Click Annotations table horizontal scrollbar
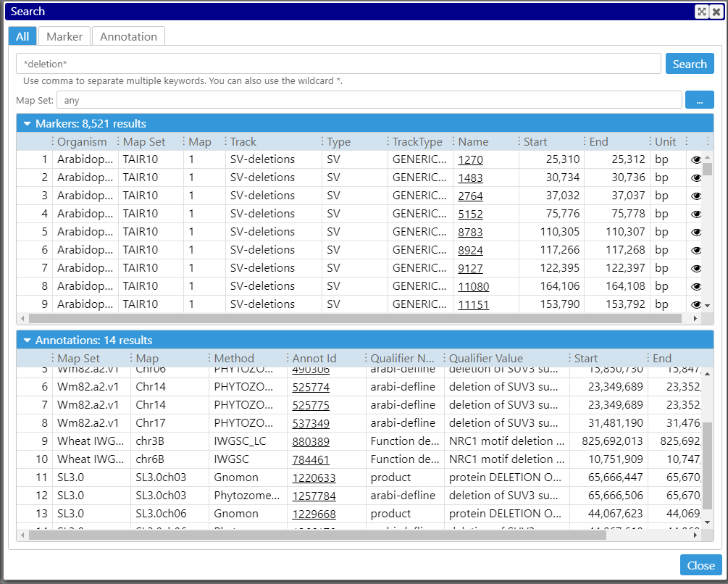The height and width of the screenshot is (584, 728). point(317,535)
